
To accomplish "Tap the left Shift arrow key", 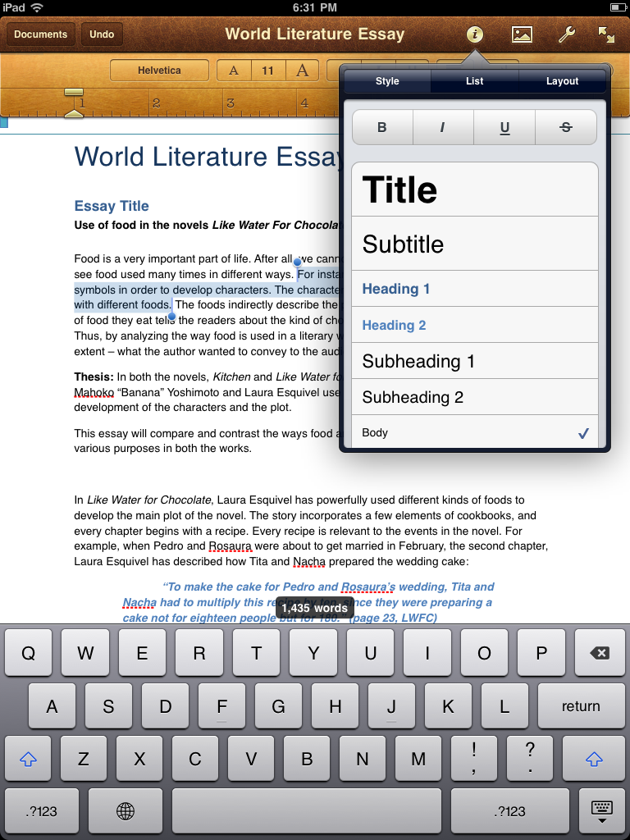I will pyautogui.click(x=28, y=759).
